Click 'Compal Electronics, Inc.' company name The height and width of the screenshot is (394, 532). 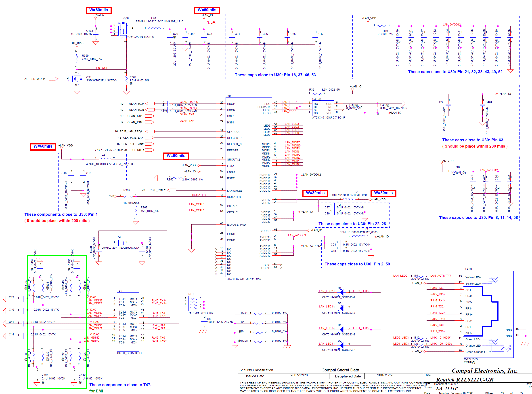pyautogui.click(x=485, y=371)
